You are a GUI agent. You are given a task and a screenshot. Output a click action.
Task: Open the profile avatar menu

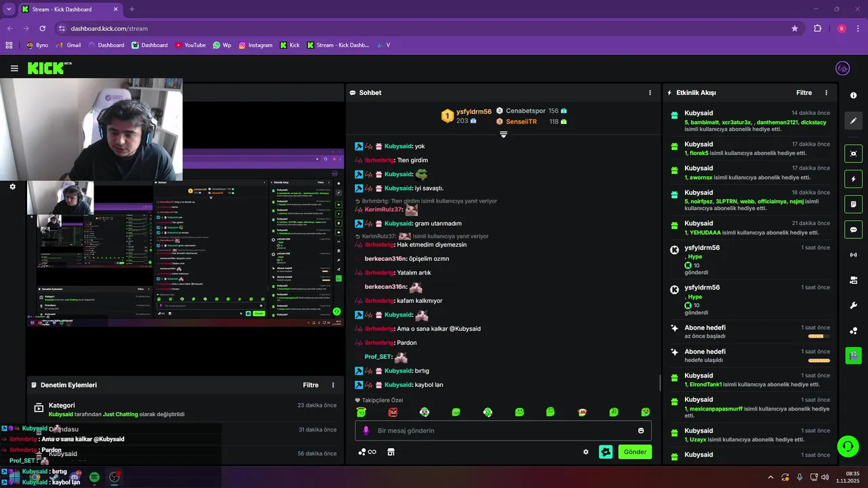pyautogui.click(x=842, y=68)
